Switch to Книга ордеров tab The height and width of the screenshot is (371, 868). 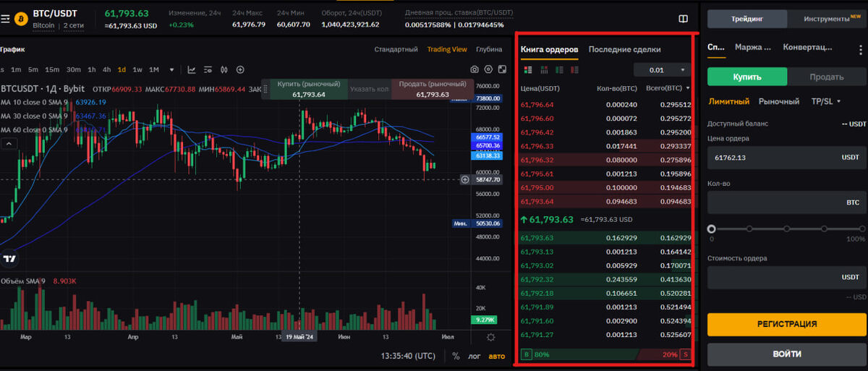coord(549,49)
